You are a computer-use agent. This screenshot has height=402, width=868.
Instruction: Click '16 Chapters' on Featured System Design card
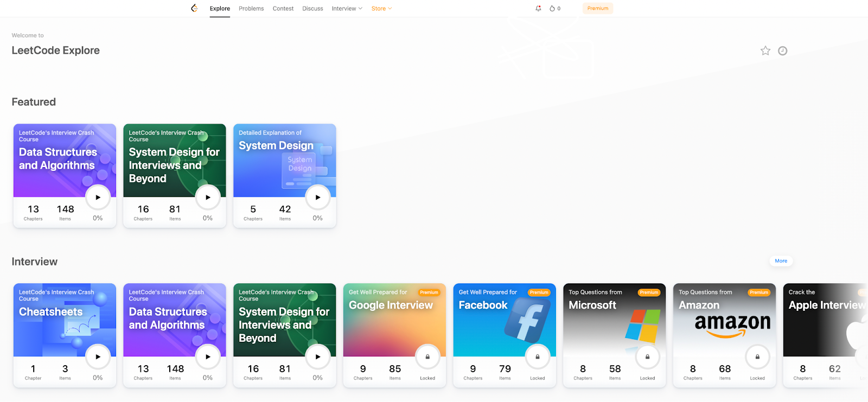pos(143,212)
